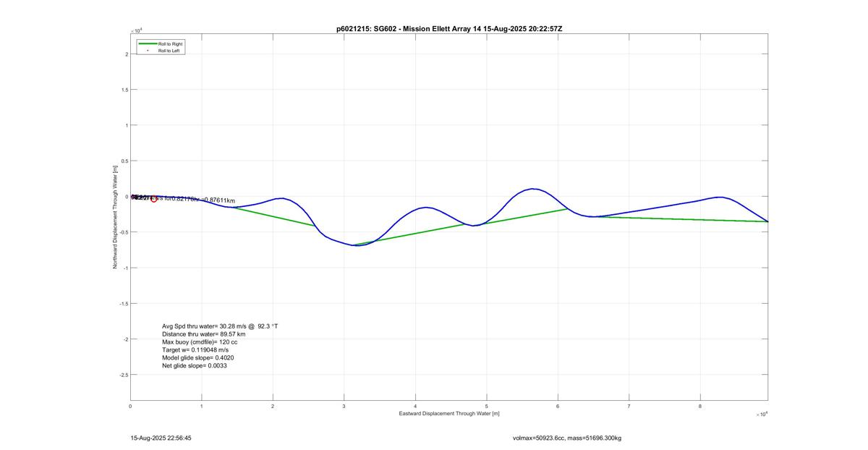
Task: Click y-axis tick label '2'
Action: point(126,54)
